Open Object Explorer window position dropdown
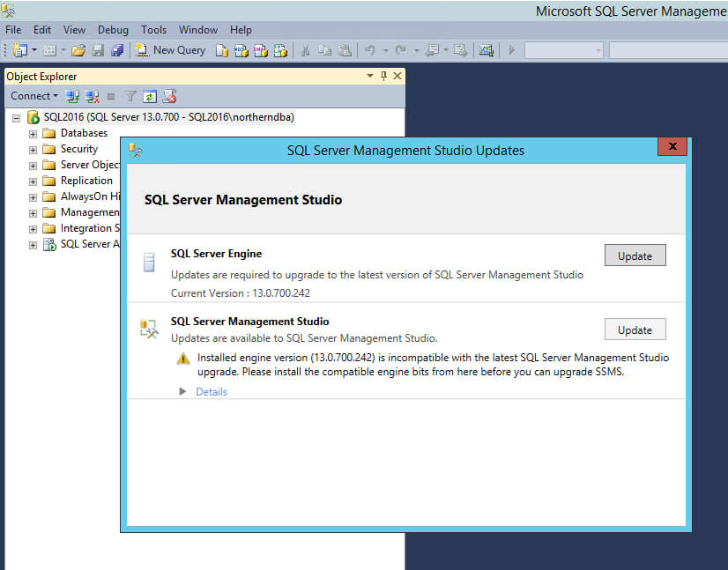Image resolution: width=728 pixels, height=570 pixels. [370, 76]
